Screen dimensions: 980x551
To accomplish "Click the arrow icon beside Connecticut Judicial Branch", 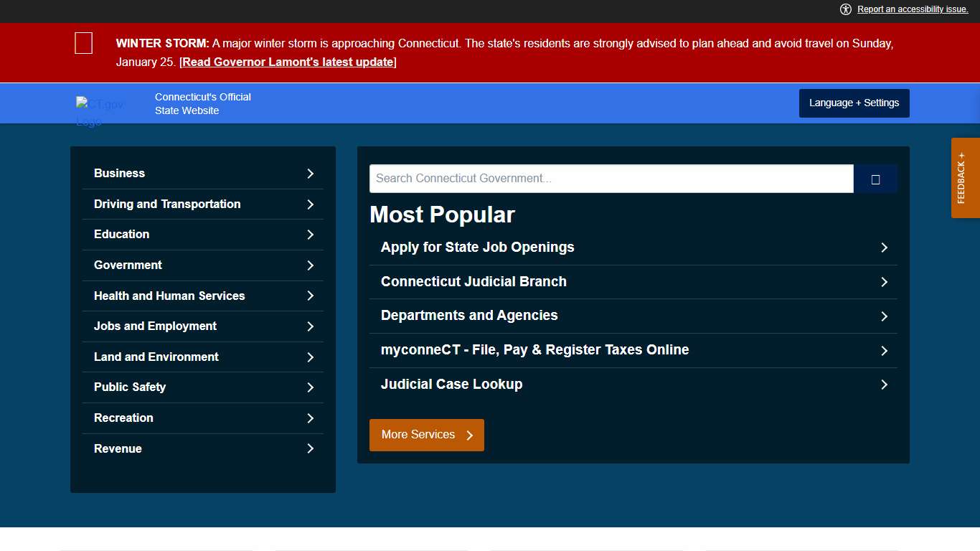I will pyautogui.click(x=884, y=282).
